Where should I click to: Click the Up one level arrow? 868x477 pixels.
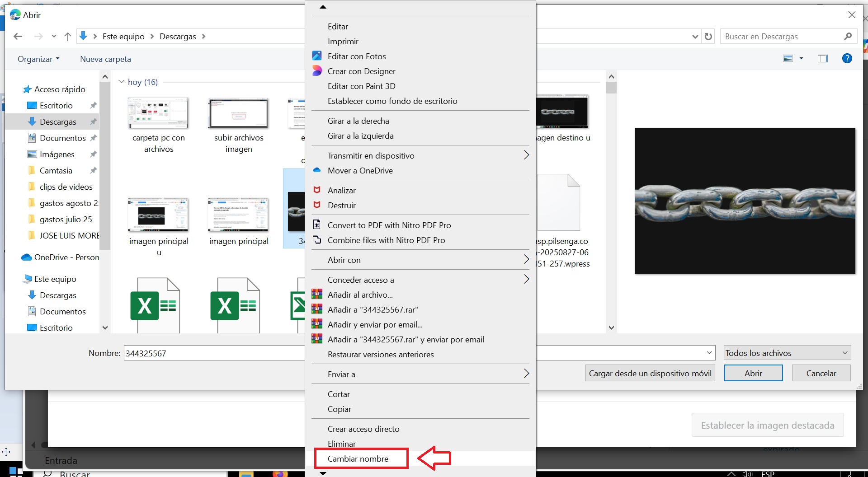(x=68, y=37)
